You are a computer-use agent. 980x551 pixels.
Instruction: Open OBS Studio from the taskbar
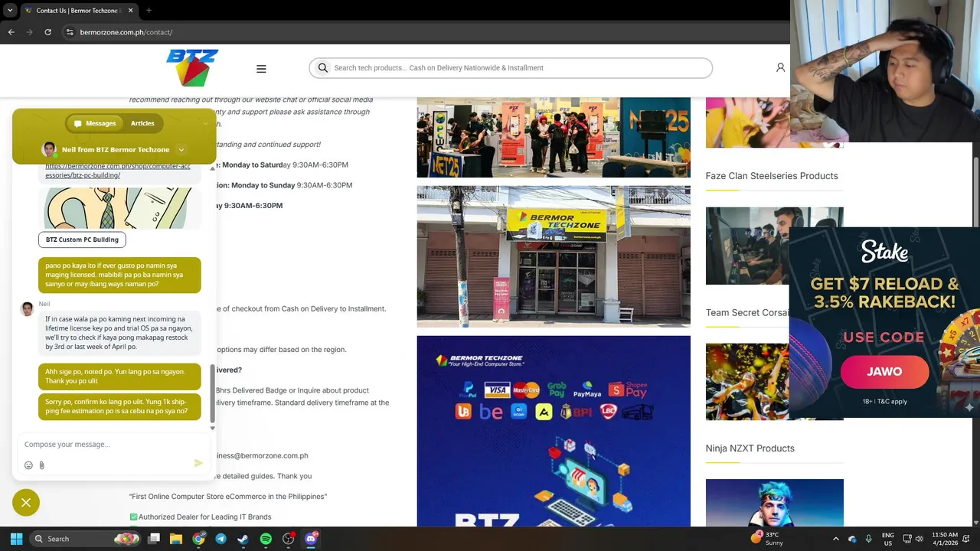[x=289, y=539]
